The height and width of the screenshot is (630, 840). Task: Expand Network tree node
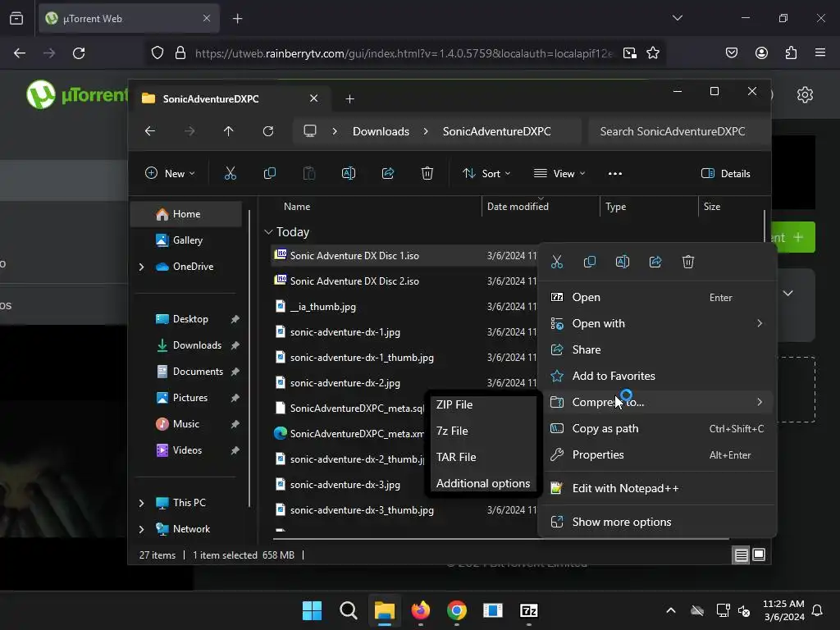[141, 529]
